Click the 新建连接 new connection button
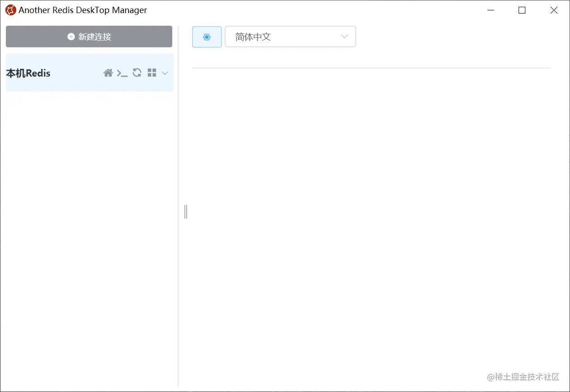The image size is (570, 392). (89, 36)
